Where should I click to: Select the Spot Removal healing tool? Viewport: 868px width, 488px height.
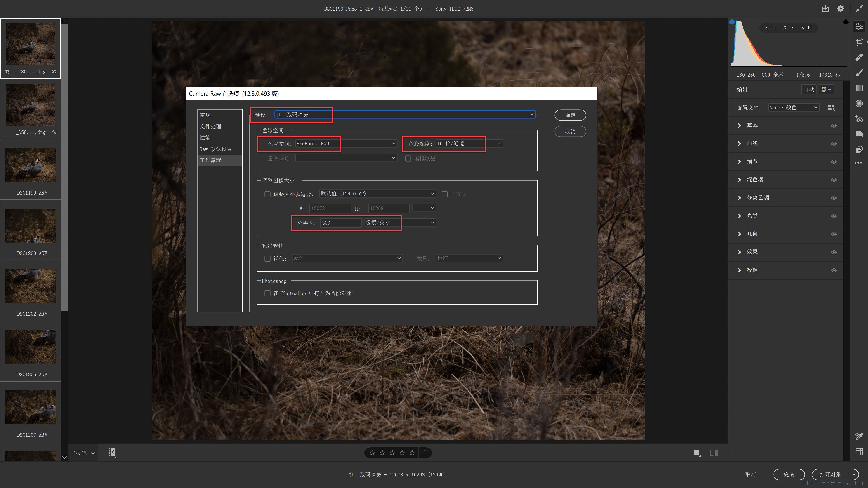[x=859, y=58]
